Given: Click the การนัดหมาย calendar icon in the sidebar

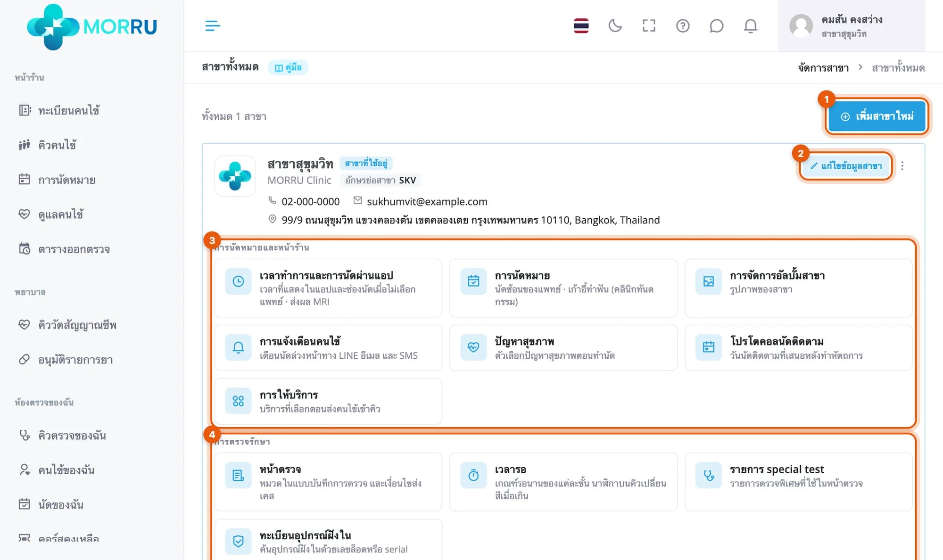Looking at the screenshot, I should pos(24,179).
